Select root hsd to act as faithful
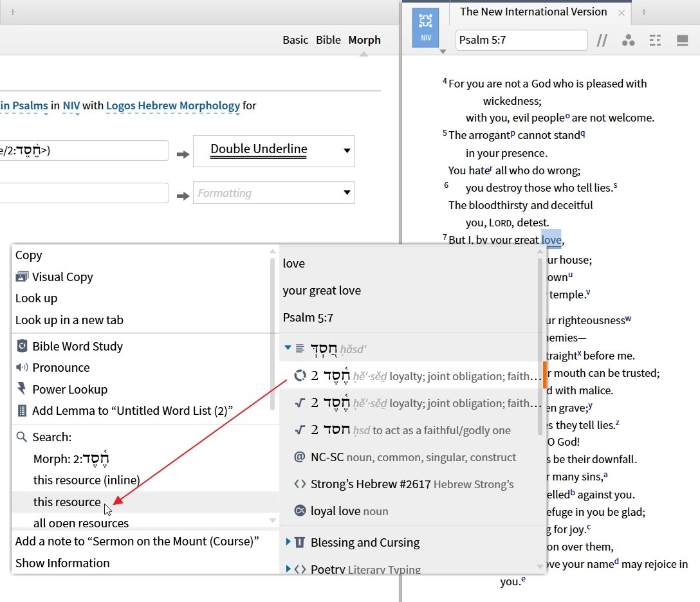 pyautogui.click(x=410, y=430)
